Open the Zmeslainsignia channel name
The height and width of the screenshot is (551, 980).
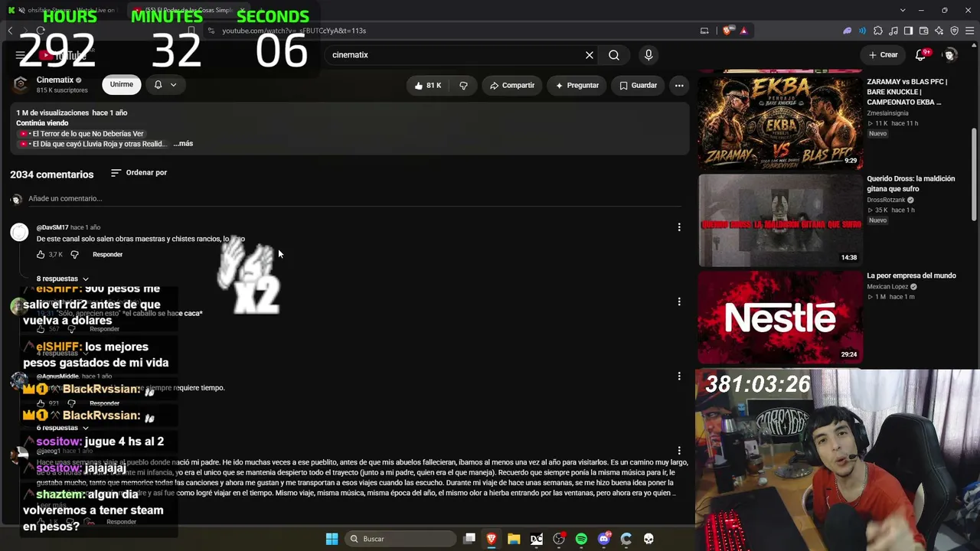click(887, 113)
